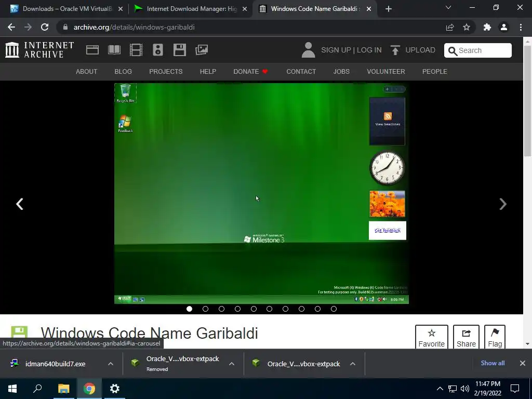Click the SIGN UP link
The width and height of the screenshot is (532, 399).
coord(336,50)
